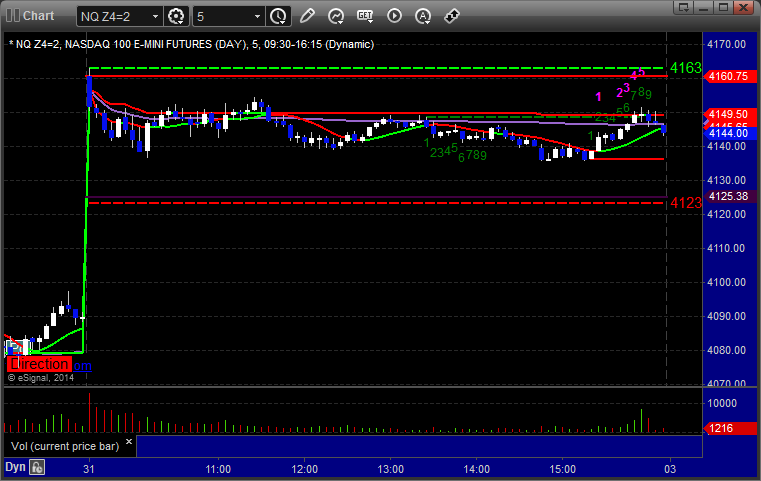Screen dimensions: 761x481
Task: Click the 10000 volume axis label
Action: pyautogui.click(x=722, y=403)
